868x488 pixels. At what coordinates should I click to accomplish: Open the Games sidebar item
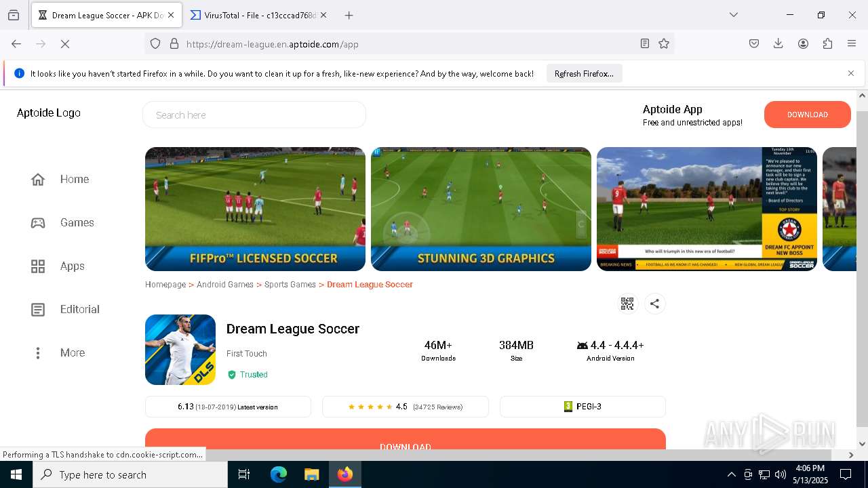click(x=62, y=222)
